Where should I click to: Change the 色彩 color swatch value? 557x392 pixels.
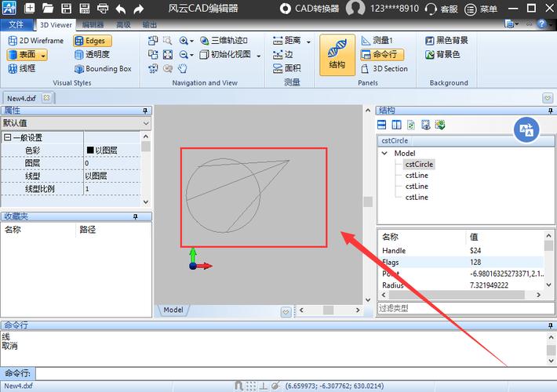coord(90,150)
